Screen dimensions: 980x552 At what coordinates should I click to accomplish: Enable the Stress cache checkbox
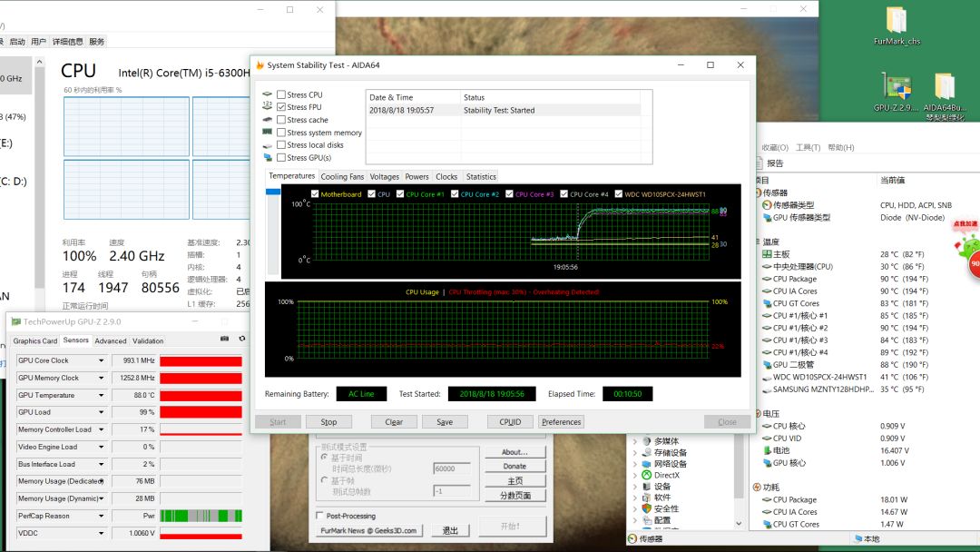tap(281, 120)
